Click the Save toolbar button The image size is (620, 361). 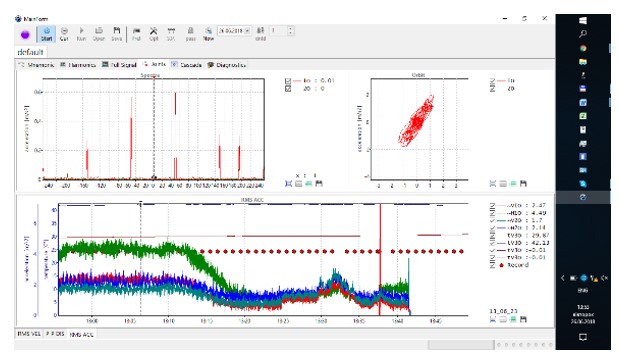coord(117,34)
